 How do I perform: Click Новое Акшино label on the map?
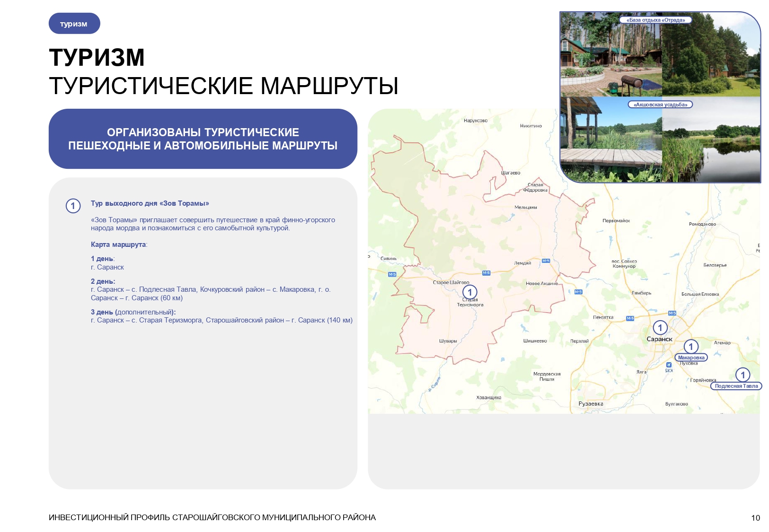[x=542, y=283]
